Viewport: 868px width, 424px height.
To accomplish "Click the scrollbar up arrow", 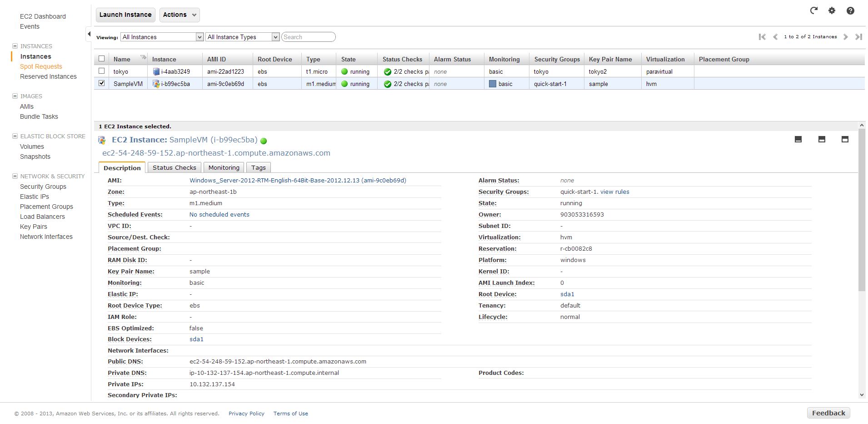I will pos(862,125).
